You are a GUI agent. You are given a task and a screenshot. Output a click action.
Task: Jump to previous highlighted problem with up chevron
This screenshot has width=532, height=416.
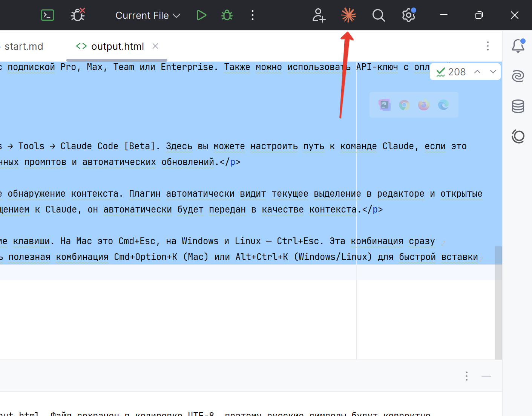[x=477, y=72]
